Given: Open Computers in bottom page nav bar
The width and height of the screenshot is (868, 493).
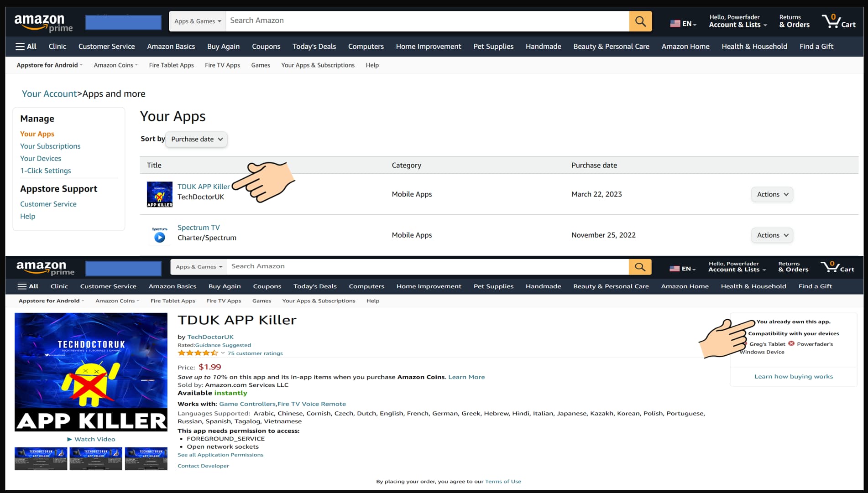Looking at the screenshot, I should click(366, 286).
